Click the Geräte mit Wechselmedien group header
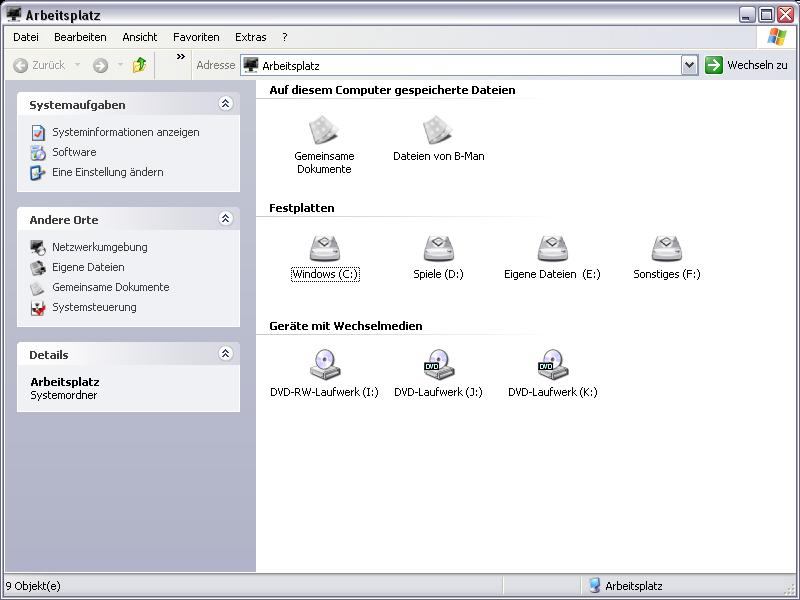 pyautogui.click(x=345, y=326)
